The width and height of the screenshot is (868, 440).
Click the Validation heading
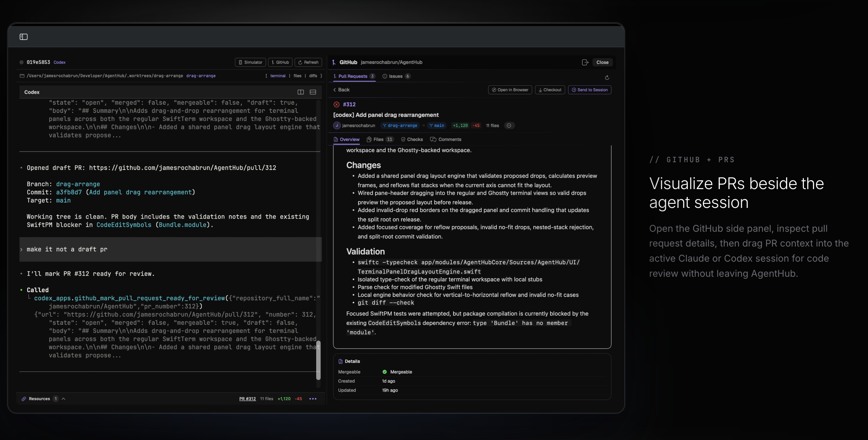click(365, 252)
